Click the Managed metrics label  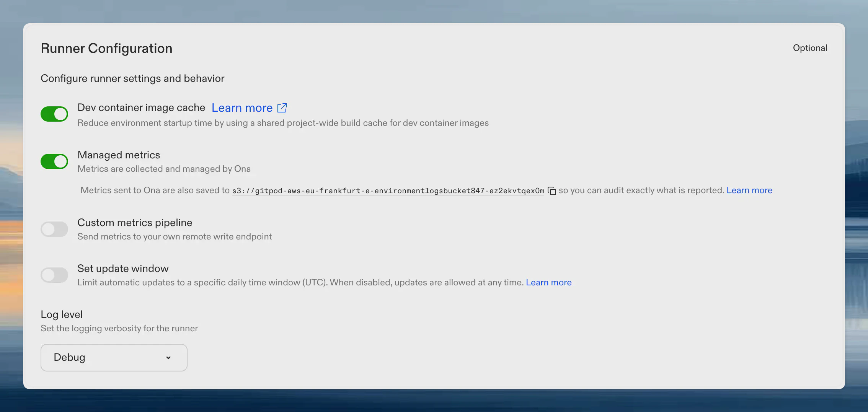point(119,155)
